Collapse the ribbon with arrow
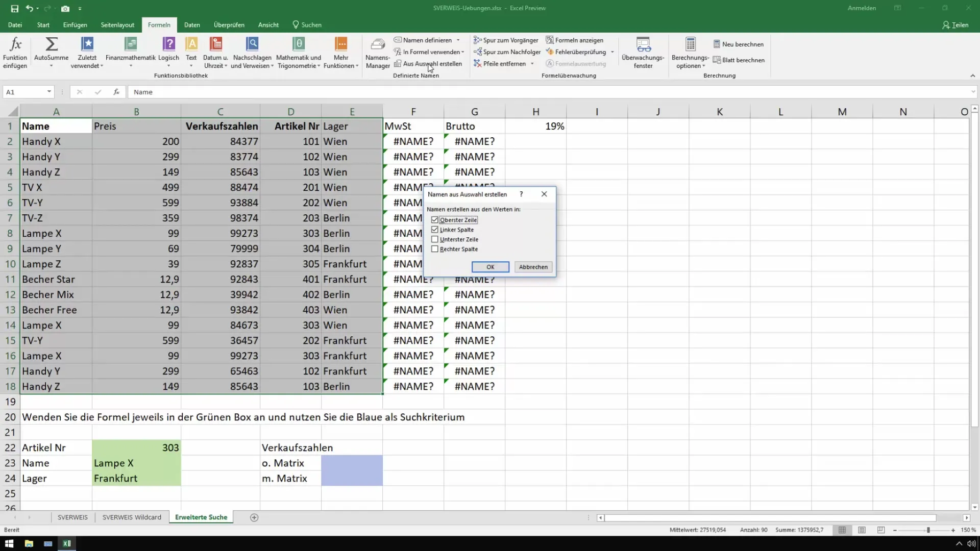This screenshot has width=980, height=551. (x=972, y=76)
